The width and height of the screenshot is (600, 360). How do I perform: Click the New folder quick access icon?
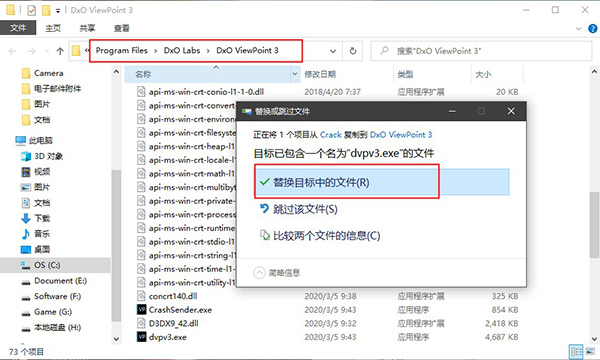[46, 10]
